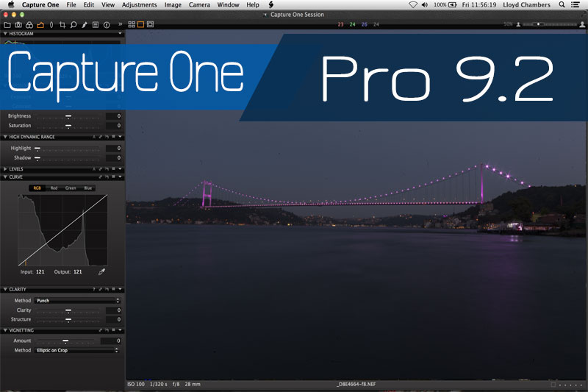Open Clarity Method dropdown showing Punch
This screenshot has width=588, height=392.
77,301
